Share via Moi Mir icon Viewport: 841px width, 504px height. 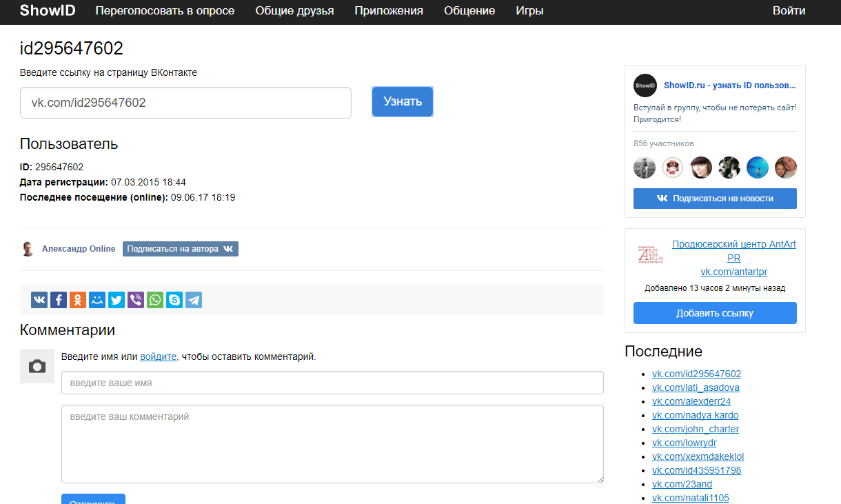tap(97, 300)
